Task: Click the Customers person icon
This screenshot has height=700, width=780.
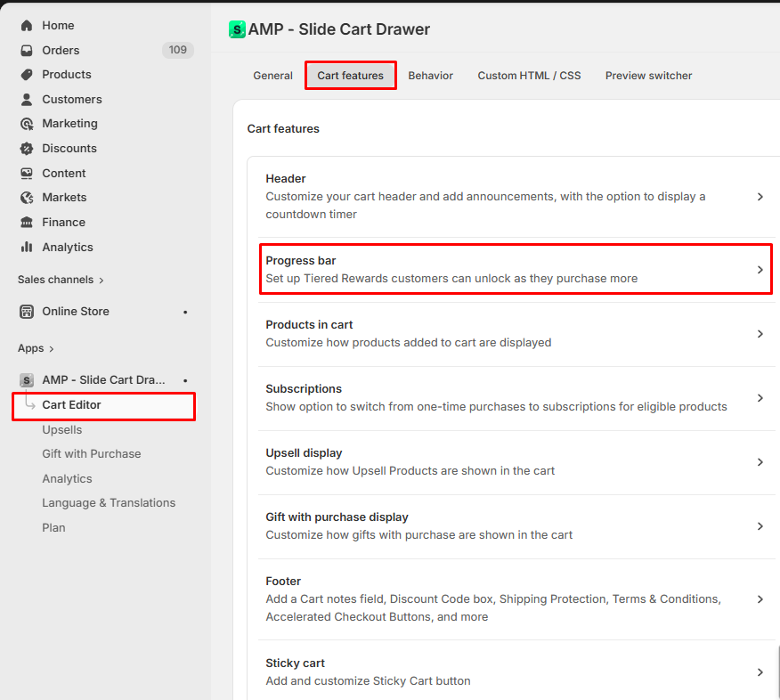Action: point(27,100)
